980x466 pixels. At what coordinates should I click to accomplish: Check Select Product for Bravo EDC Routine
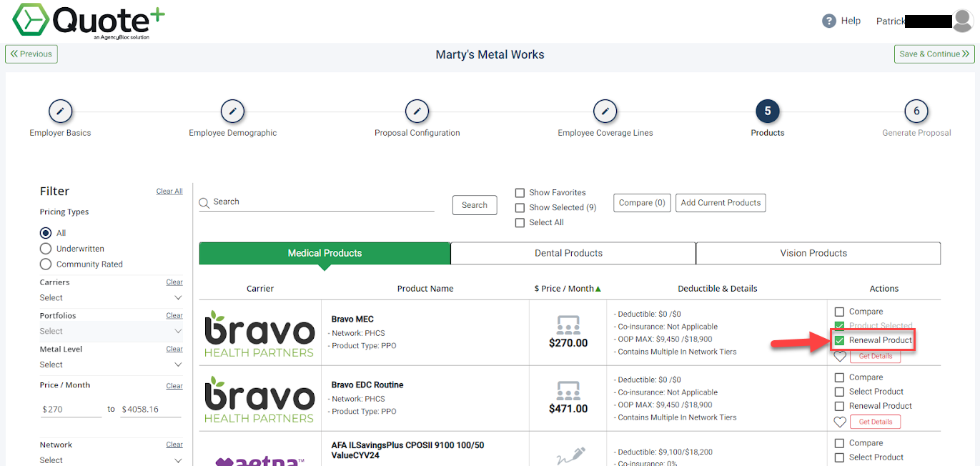(839, 392)
